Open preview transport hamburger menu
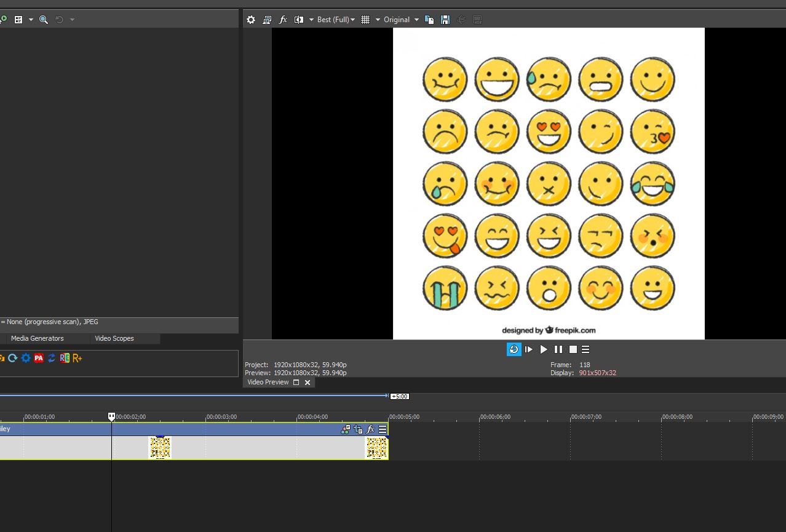Screen dimensions: 786x532 tap(586, 349)
